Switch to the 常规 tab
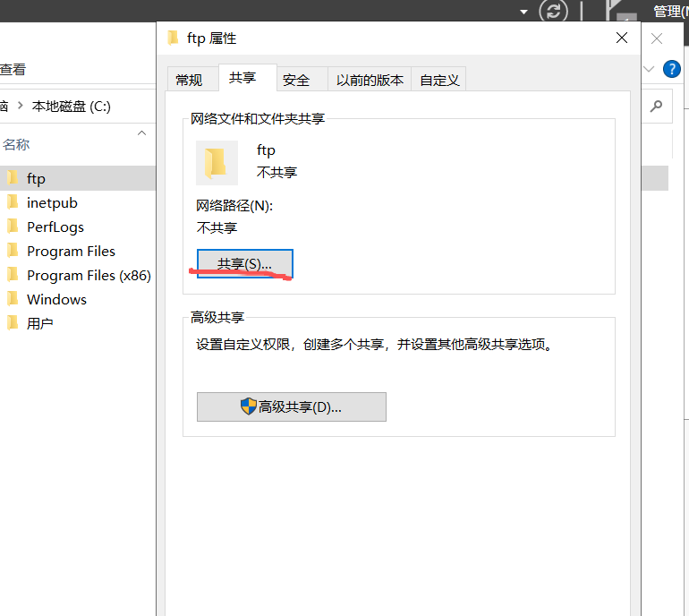Image resolution: width=689 pixels, height=616 pixels. pos(189,80)
